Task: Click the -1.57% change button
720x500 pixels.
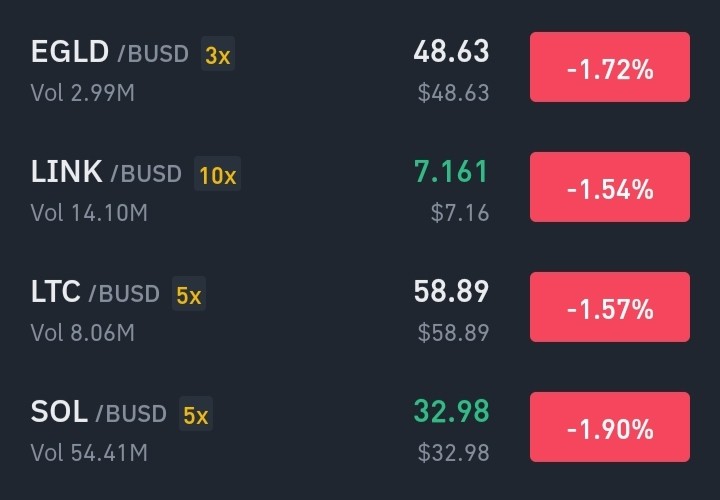Action: [x=610, y=307]
